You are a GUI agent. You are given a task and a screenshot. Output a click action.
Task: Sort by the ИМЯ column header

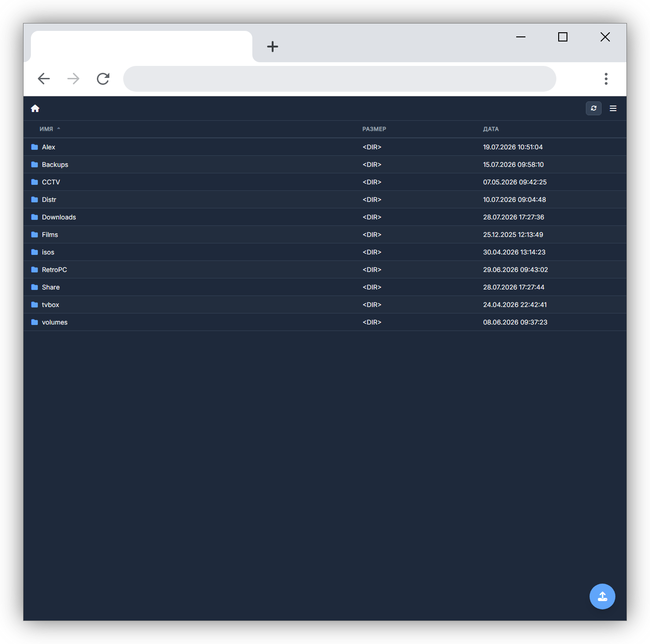tap(46, 129)
